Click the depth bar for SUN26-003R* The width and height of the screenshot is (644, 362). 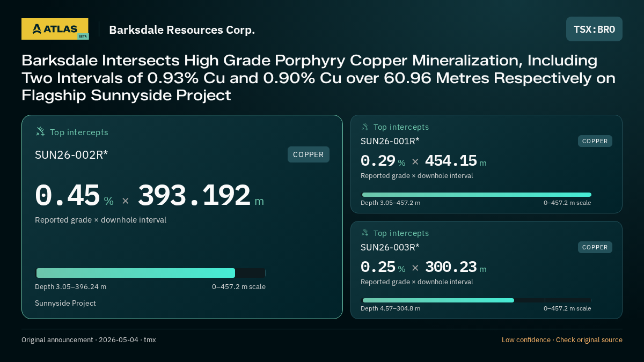click(477, 300)
